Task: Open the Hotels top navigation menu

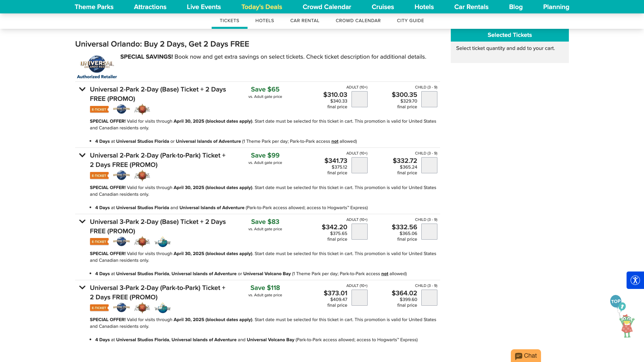Action: point(424,7)
